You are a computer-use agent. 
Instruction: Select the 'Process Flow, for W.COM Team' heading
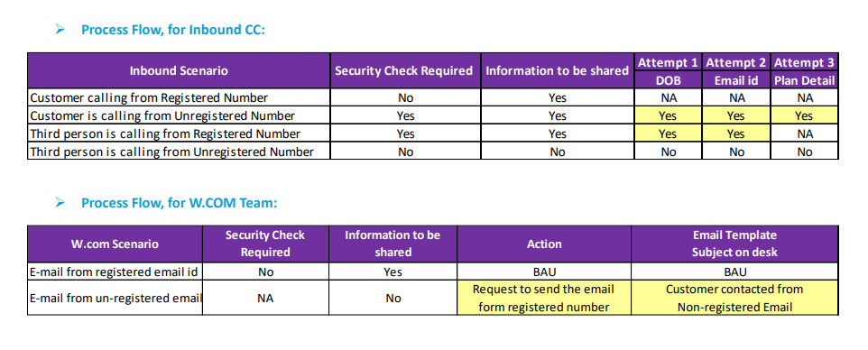click(180, 203)
